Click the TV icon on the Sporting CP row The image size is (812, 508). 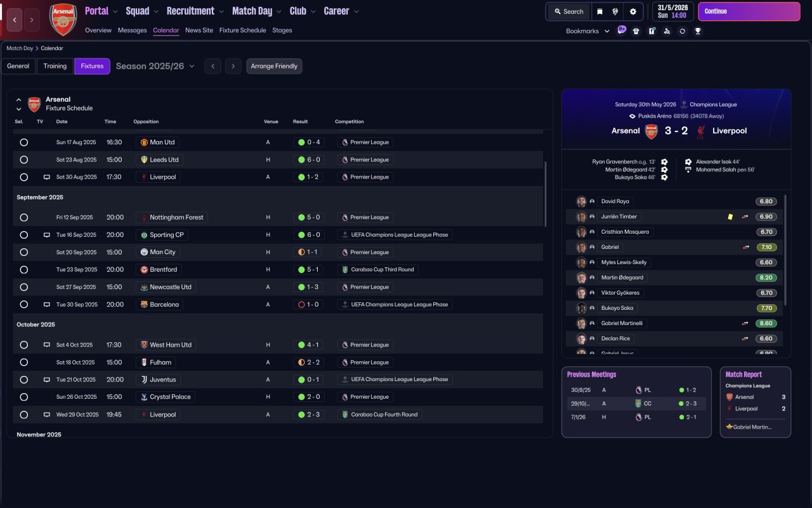tap(46, 235)
